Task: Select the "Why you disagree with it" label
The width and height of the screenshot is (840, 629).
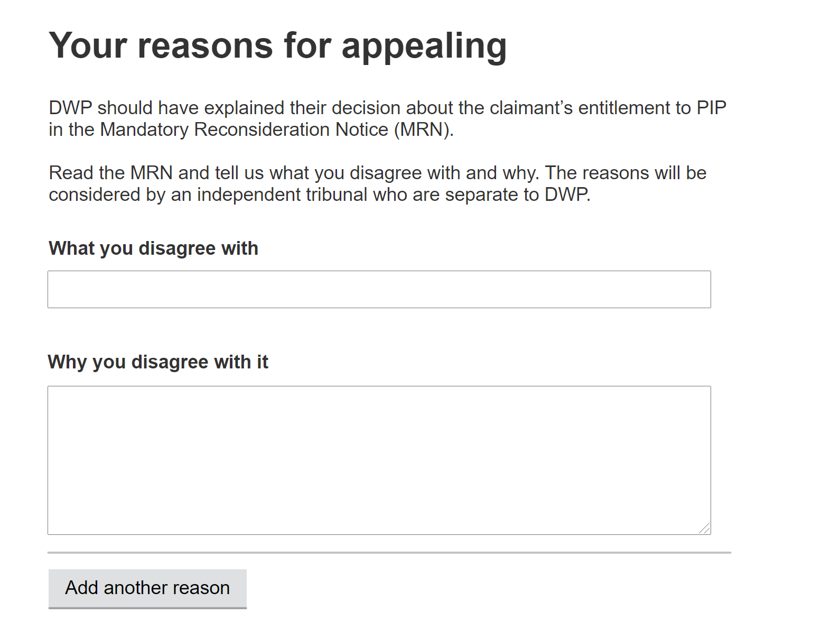Action: click(x=158, y=362)
